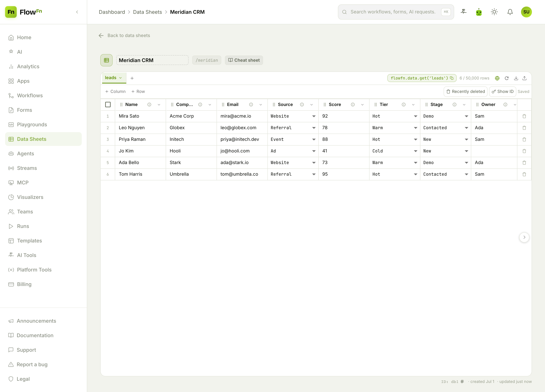545x392 pixels.
Task: Open Report a bug
Action: pos(43,364)
